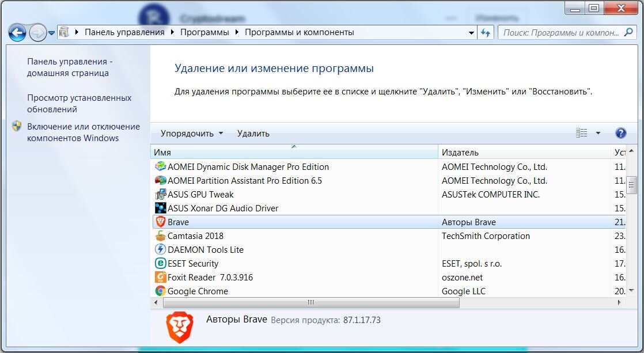The image size is (644, 353).
Task: Open Панель управления - домашняя страница link
Action: tap(70, 67)
